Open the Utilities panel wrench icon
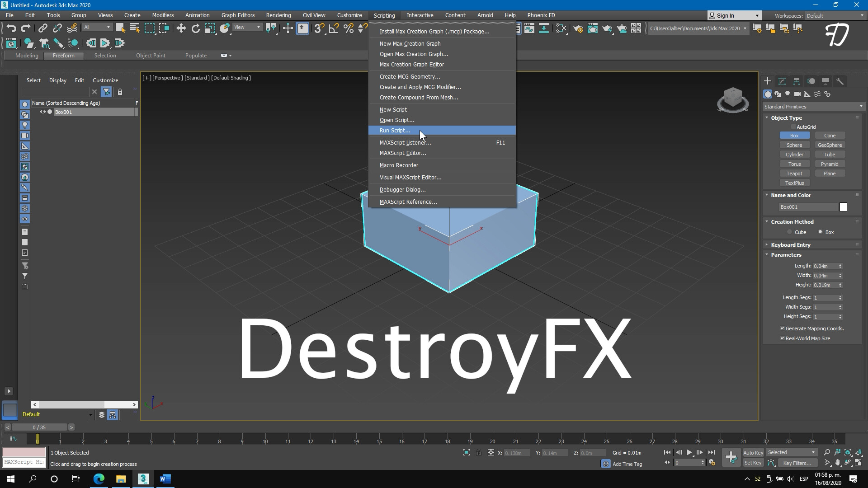The image size is (868, 488). click(840, 81)
